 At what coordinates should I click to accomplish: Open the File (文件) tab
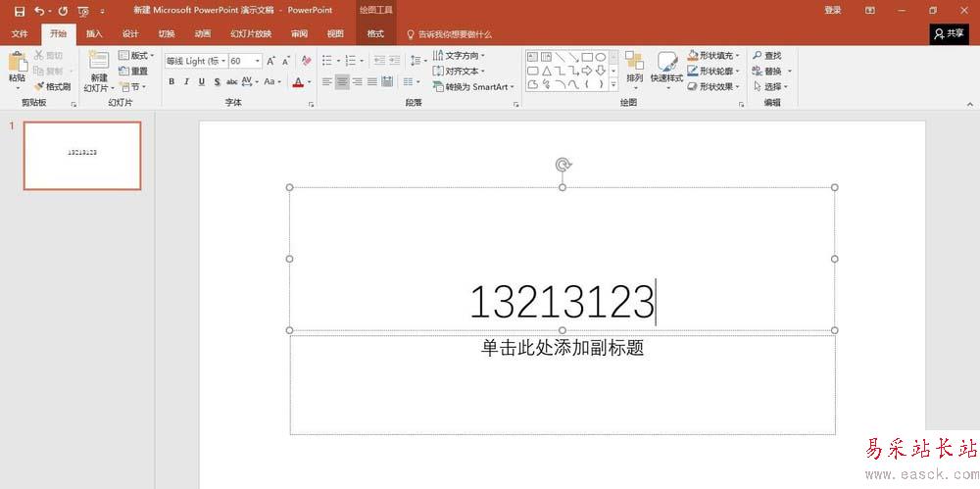tap(20, 33)
